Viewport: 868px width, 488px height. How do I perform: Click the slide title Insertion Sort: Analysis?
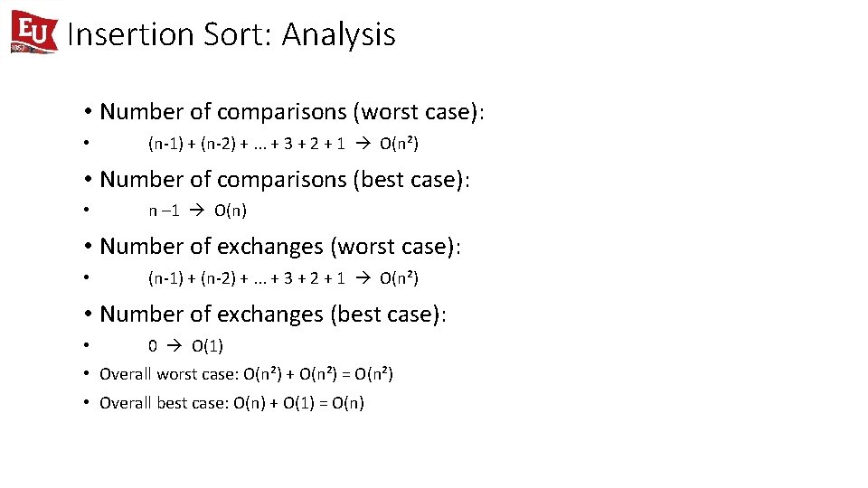tap(231, 34)
